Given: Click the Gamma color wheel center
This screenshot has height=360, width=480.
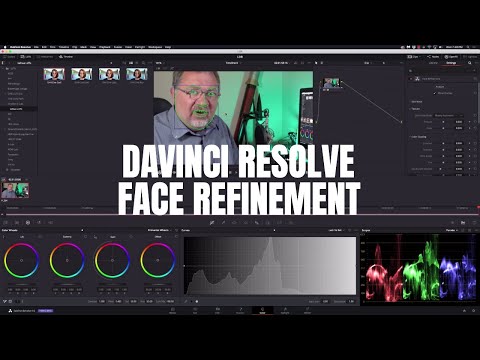Looking at the screenshot, I should pos(67,260).
